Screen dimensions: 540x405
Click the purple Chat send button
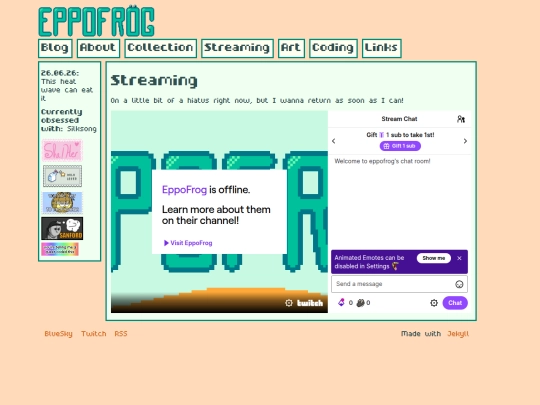tap(455, 303)
